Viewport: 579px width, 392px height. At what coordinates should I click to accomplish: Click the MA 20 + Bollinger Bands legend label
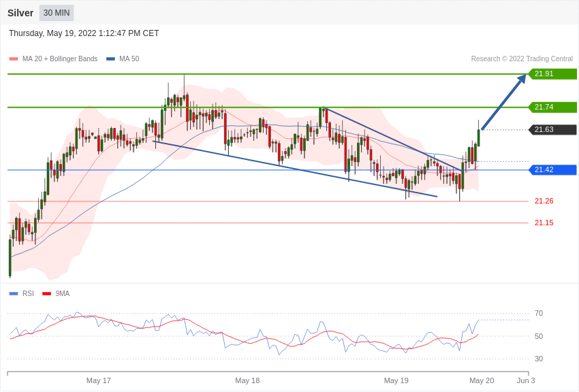[60, 59]
